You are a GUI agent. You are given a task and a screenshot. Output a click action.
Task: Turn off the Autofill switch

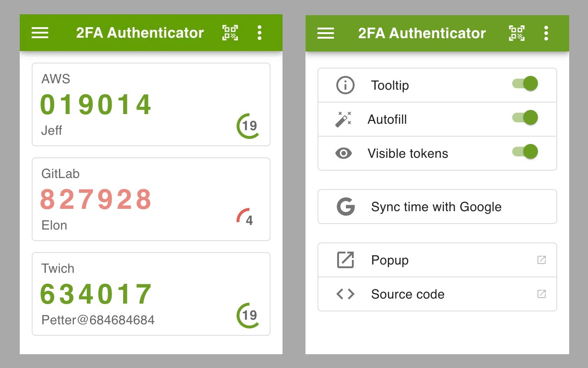coord(525,118)
